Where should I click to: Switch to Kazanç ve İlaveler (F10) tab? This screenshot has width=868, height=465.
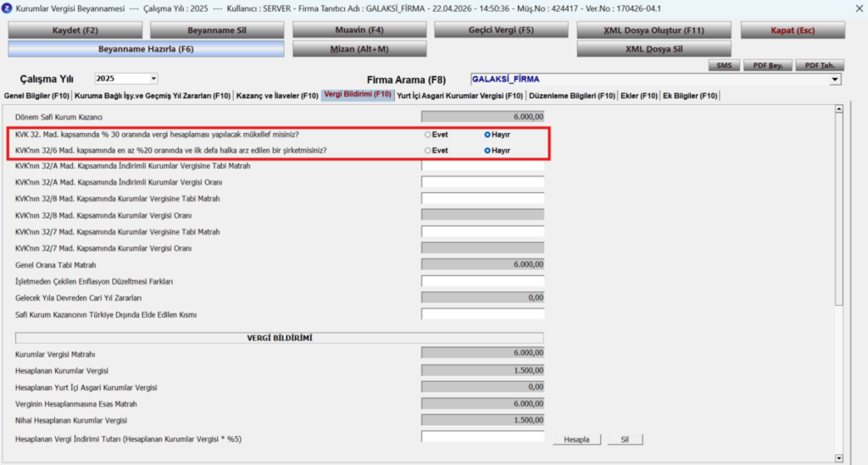[277, 96]
